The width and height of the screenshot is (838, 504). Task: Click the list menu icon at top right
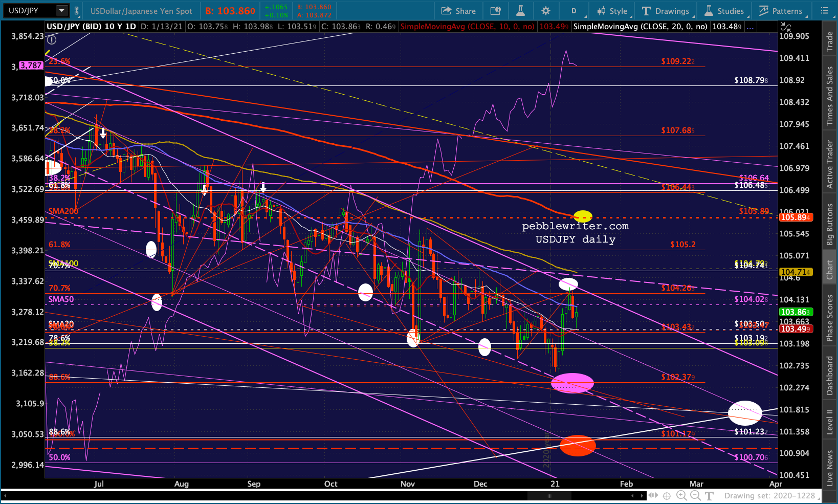(x=824, y=11)
